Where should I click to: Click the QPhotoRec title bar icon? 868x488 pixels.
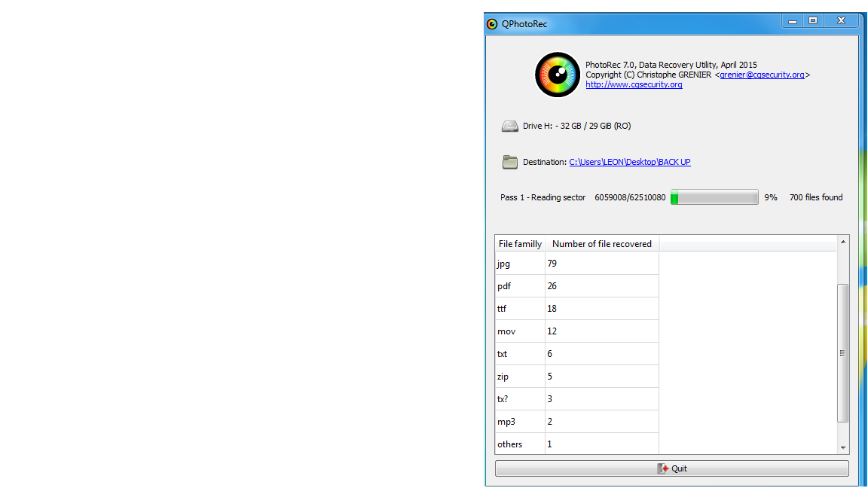point(491,24)
